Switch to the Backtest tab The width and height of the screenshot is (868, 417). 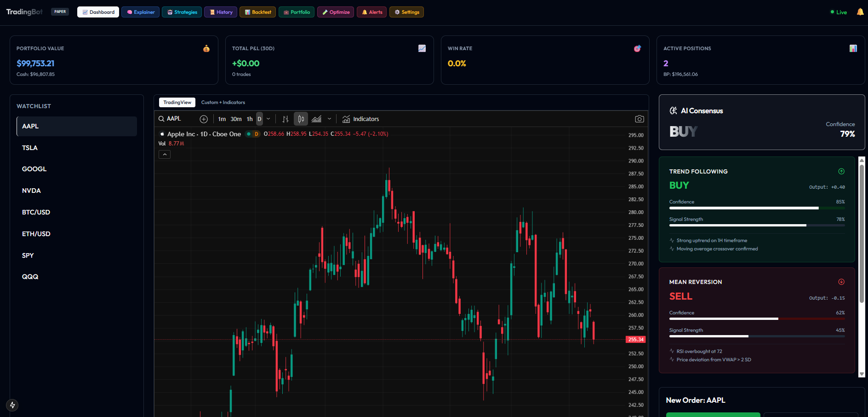257,12
